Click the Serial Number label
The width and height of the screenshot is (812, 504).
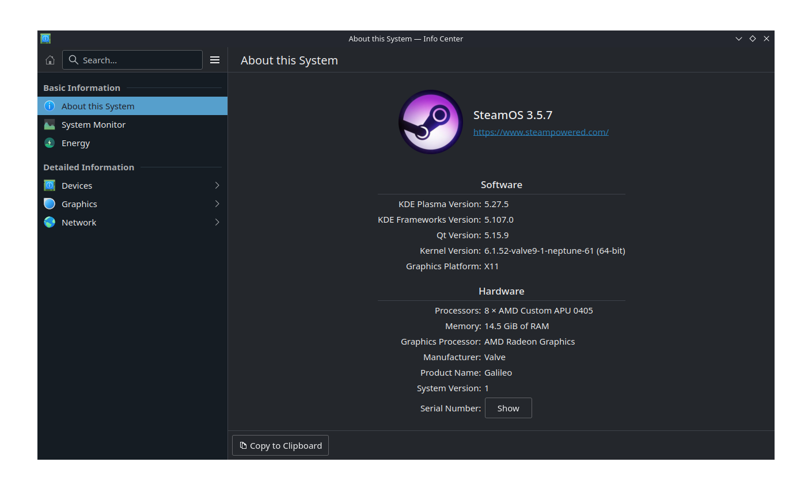coord(450,408)
